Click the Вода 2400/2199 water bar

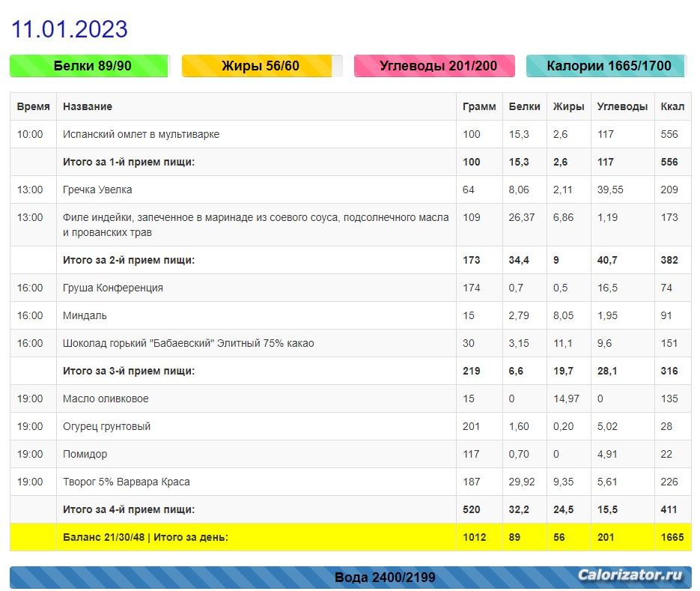click(x=350, y=578)
